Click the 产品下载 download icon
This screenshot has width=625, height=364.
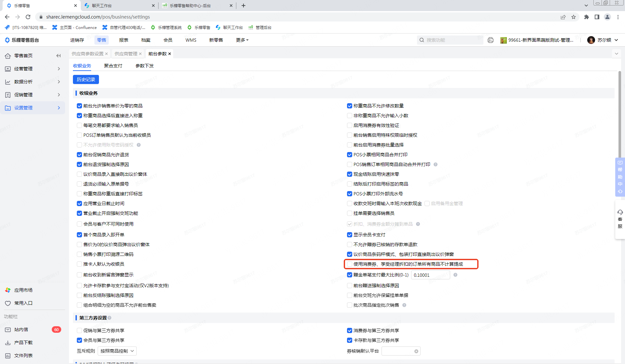[x=8, y=343]
